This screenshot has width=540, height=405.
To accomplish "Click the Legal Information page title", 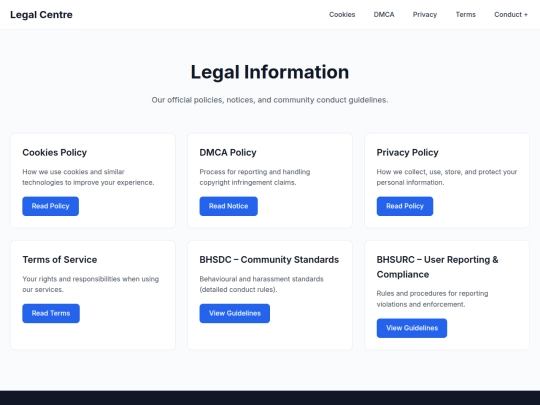I will click(270, 72).
